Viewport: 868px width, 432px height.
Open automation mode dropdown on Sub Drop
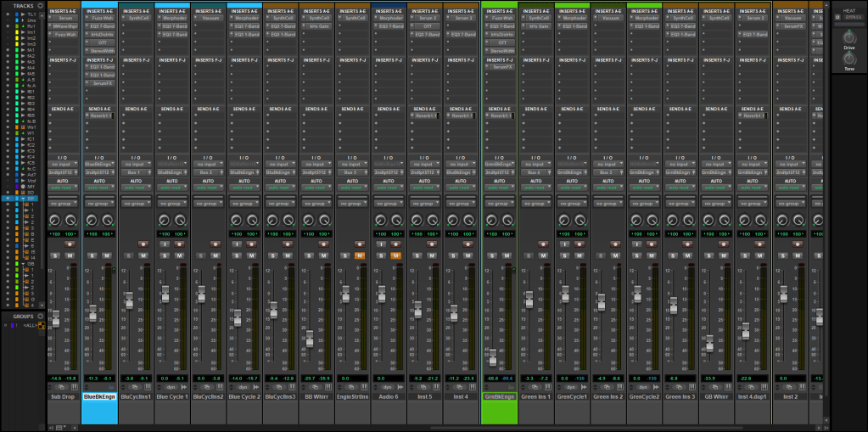pyautogui.click(x=63, y=188)
